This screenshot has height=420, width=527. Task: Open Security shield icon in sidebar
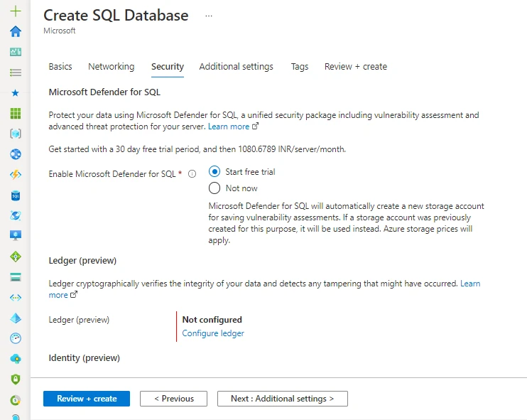pyautogui.click(x=16, y=379)
